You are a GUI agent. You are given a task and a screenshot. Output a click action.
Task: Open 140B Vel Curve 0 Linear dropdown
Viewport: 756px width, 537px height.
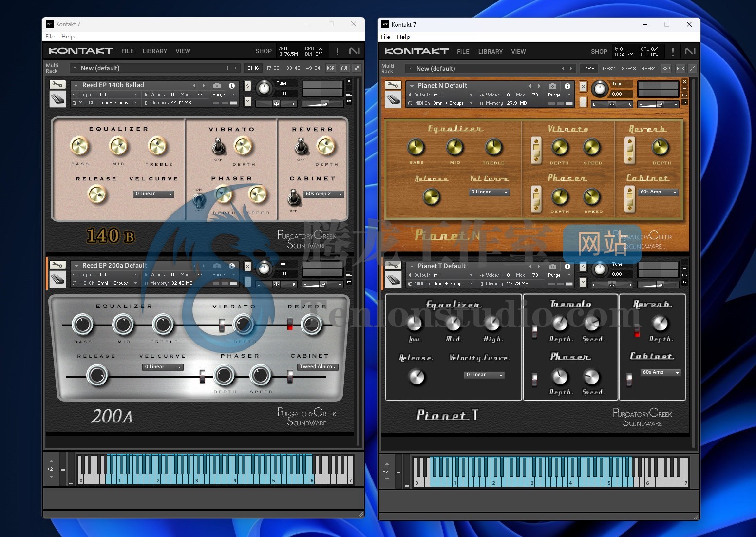153,194
